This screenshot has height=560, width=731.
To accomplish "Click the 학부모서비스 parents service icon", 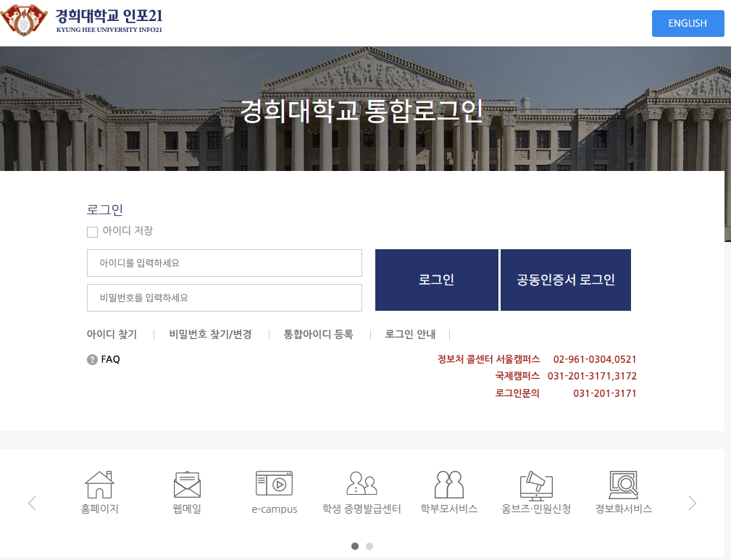I will click(449, 484).
